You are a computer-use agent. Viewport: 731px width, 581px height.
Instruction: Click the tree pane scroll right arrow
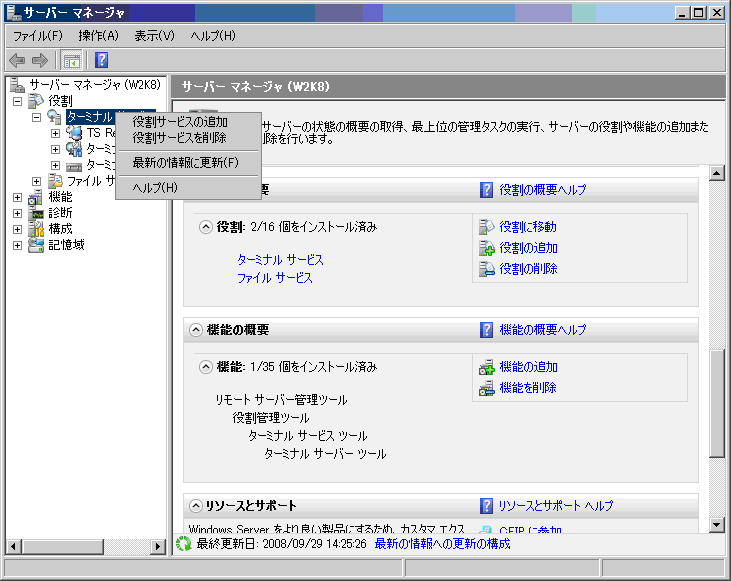pos(158,546)
